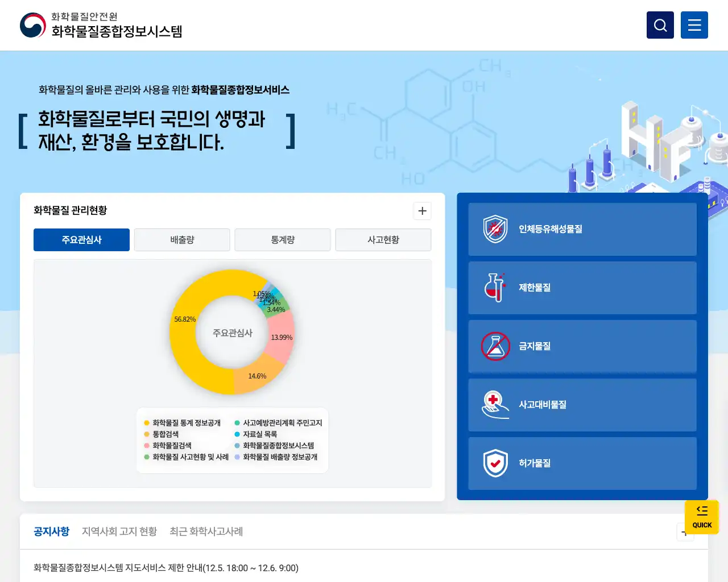Expand the notice section with the plus control
The height and width of the screenshot is (582, 728).
pyautogui.click(x=685, y=533)
